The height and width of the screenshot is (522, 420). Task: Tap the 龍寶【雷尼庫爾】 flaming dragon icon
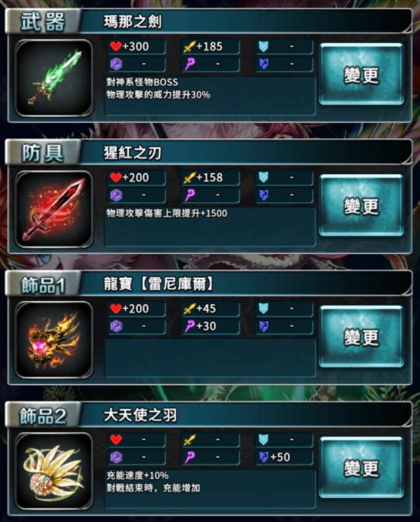pos(54,340)
